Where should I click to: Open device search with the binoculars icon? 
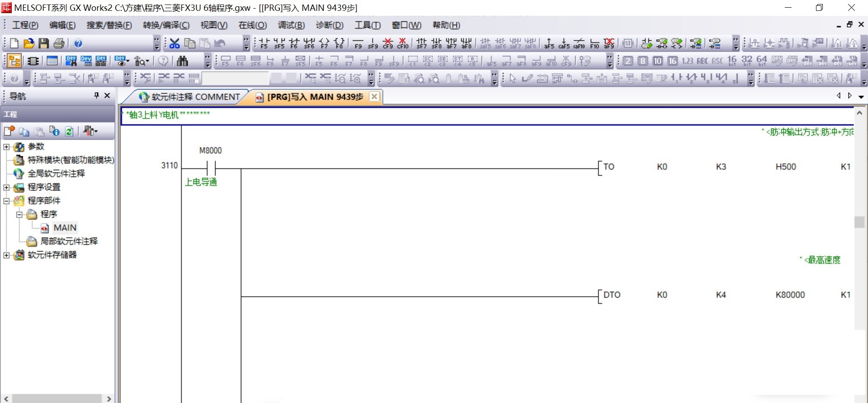click(183, 61)
